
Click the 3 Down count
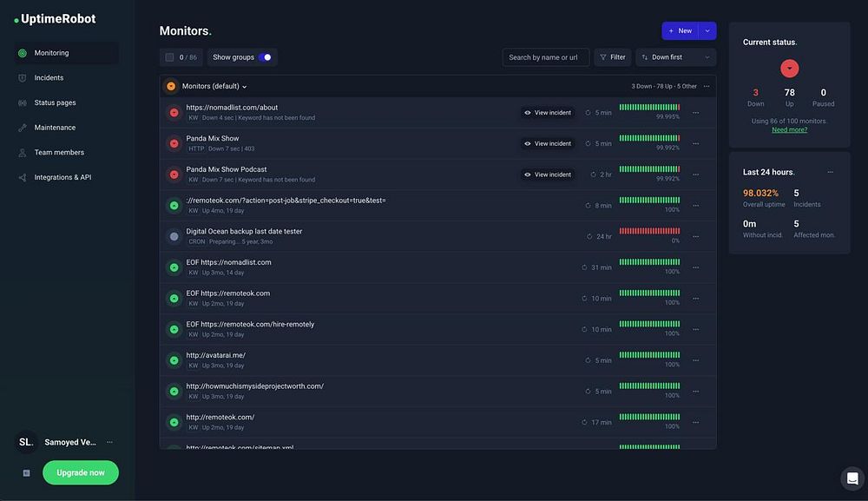pyautogui.click(x=756, y=93)
